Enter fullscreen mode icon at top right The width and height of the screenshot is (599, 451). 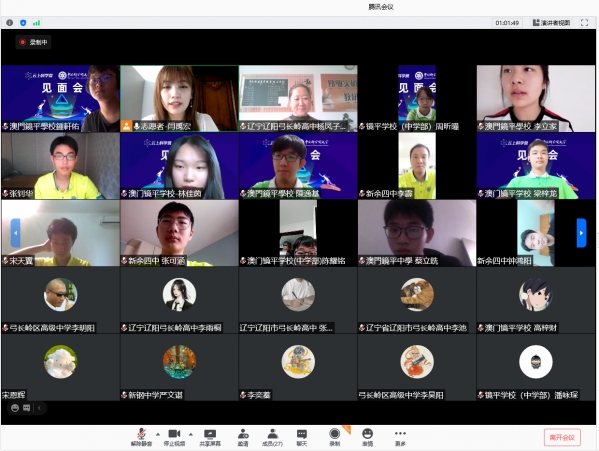click(584, 23)
